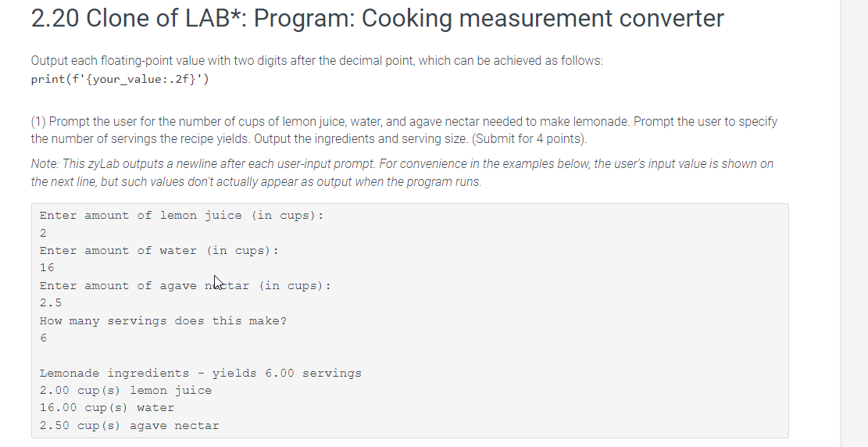868x447 pixels.
Task: Click '2.50 cup(s) agave nectar' output line
Action: tap(129, 426)
